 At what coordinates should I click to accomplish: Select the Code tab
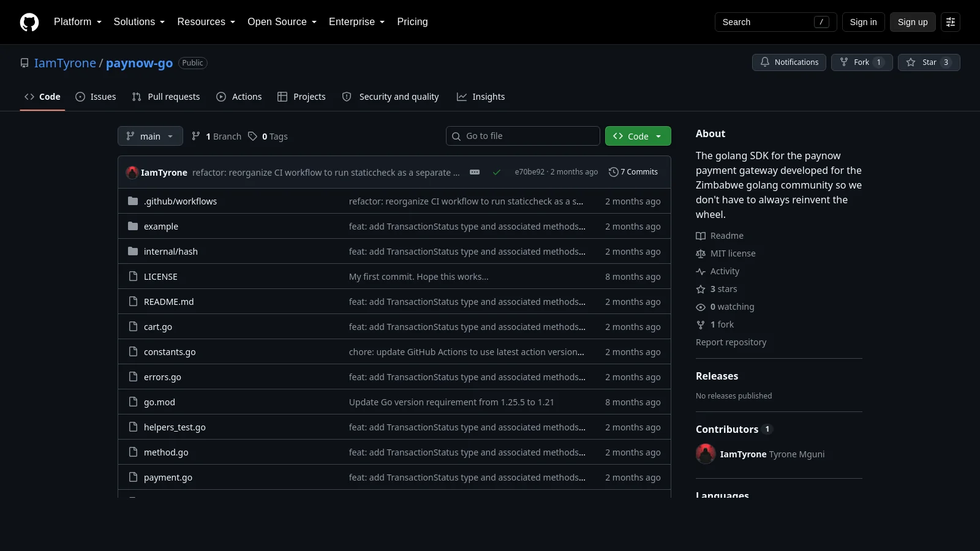pyautogui.click(x=42, y=97)
